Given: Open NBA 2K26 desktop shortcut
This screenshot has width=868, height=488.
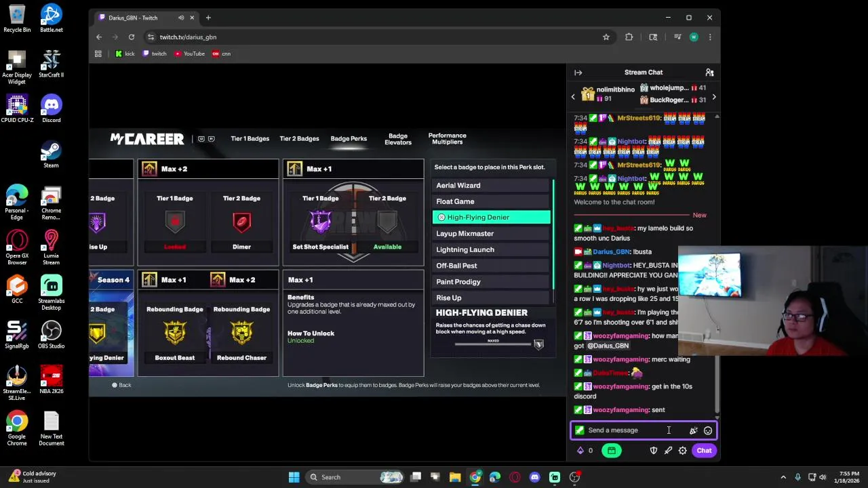Looking at the screenshot, I should click(x=52, y=380).
